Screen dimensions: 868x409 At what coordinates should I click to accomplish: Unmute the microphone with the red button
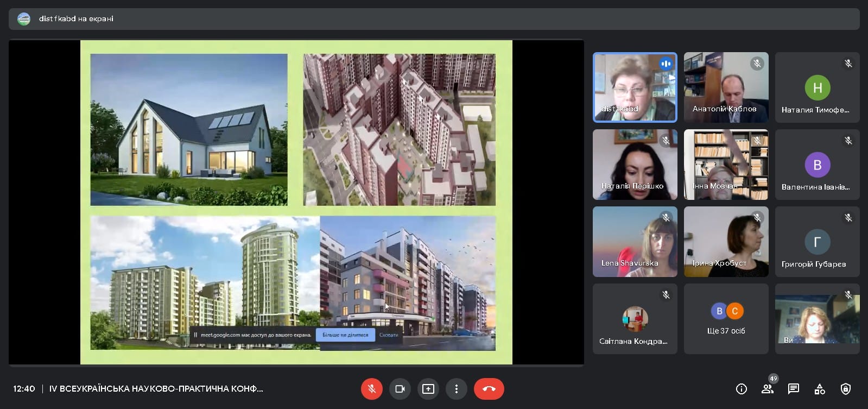372,389
